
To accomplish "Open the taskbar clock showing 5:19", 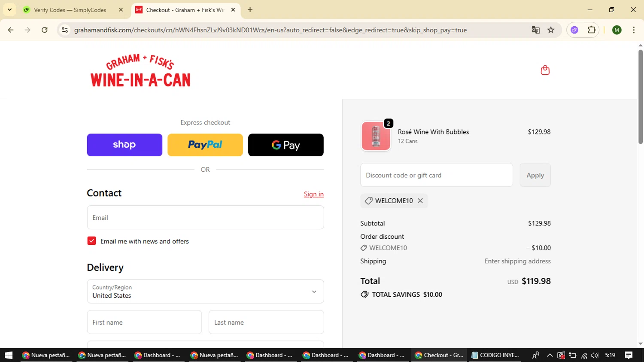I will pyautogui.click(x=610, y=355).
